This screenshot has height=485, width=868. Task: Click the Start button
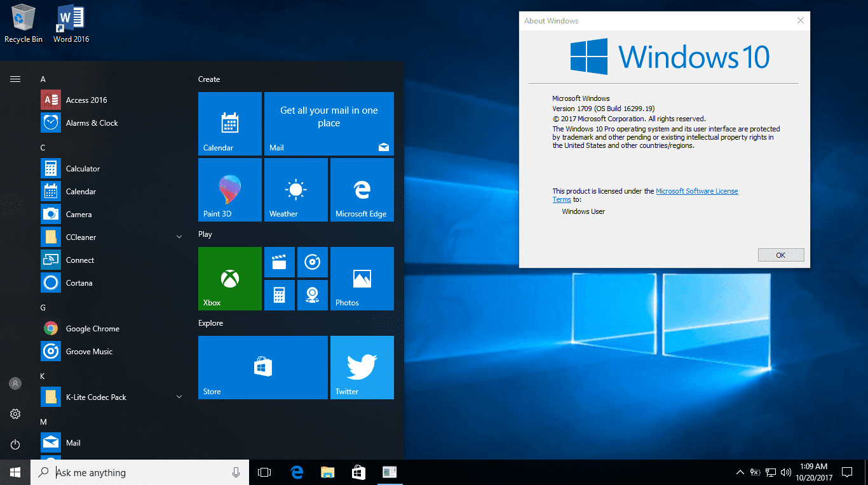[15, 472]
